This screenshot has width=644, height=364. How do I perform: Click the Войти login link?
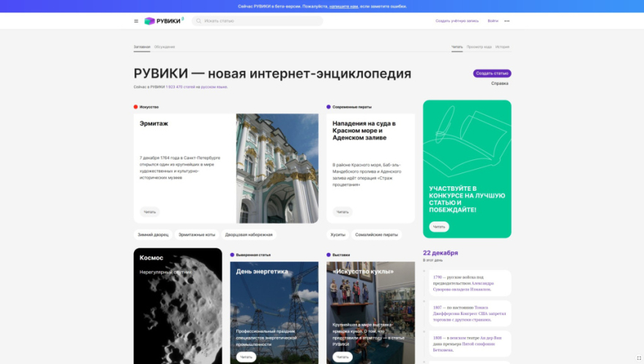(x=493, y=21)
